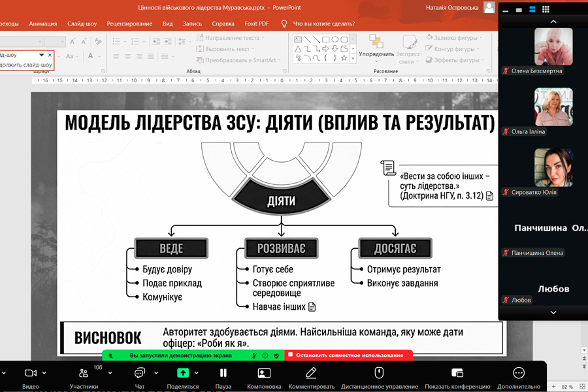Select the text box shape in gallery
Image resolution: width=588 pixels, height=392 pixels.
point(298,39)
